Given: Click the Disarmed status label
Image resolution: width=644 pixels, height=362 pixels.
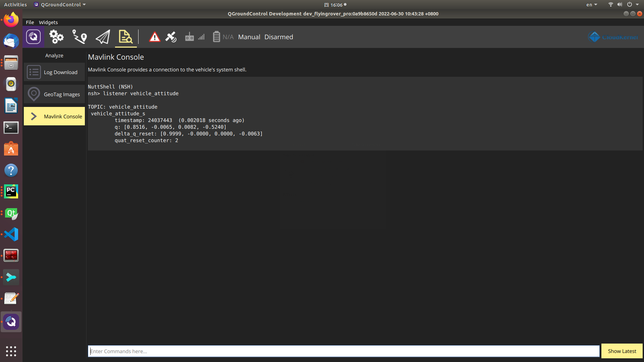Looking at the screenshot, I should coord(278,37).
